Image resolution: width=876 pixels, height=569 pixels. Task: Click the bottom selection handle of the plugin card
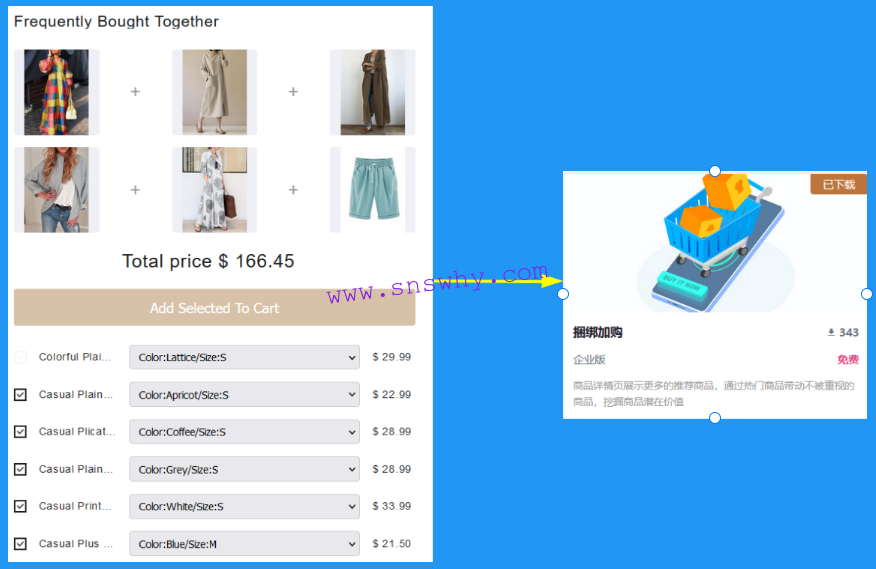715,418
